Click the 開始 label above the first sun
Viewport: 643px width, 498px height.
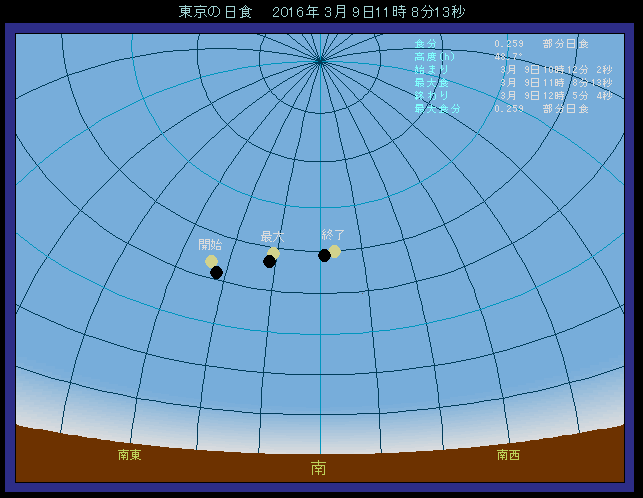click(210, 244)
